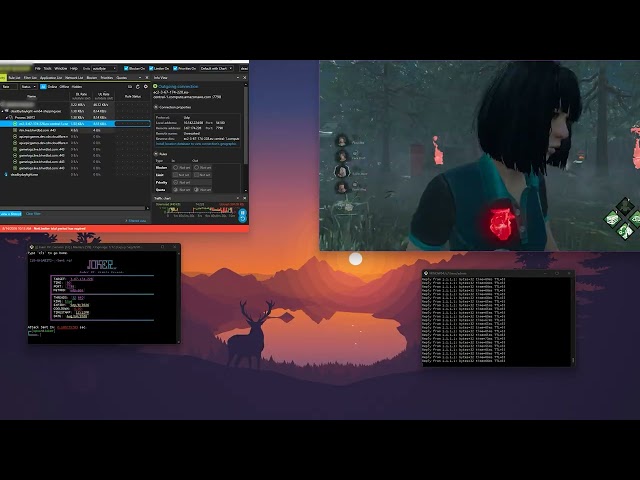Select the Hidden filter
The width and height of the screenshot is (640, 480).
[x=77, y=87]
